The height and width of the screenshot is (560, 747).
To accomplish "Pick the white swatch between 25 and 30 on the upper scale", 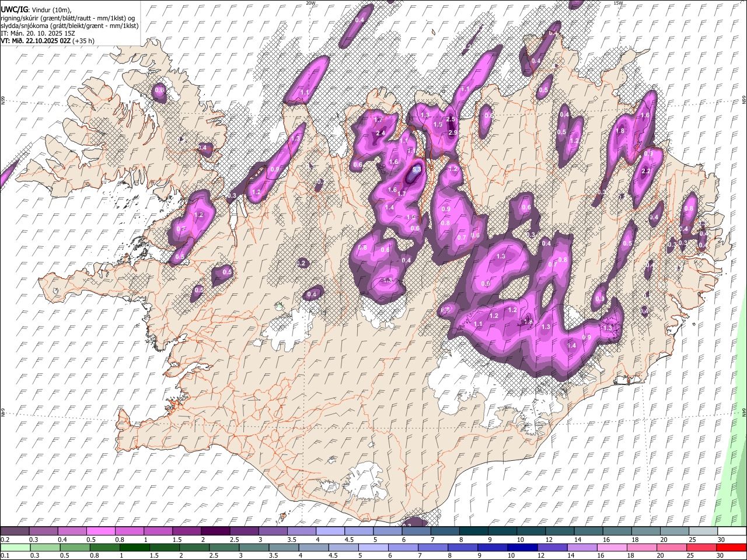I will point(703,531).
